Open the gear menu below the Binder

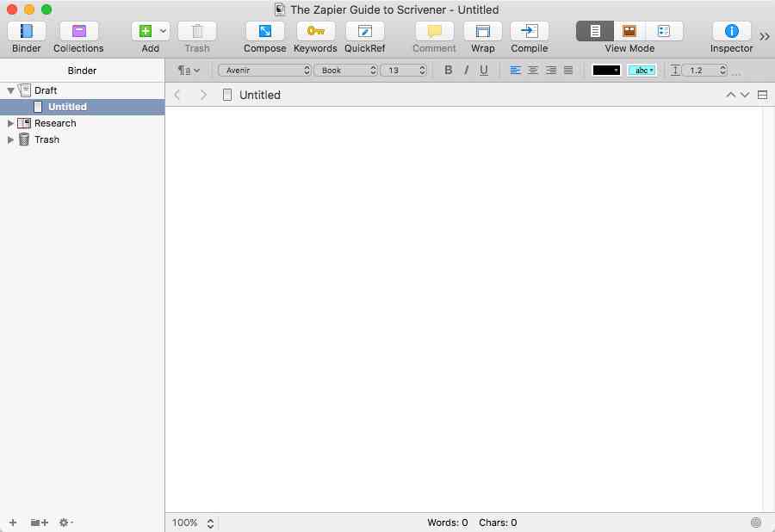pos(64,523)
